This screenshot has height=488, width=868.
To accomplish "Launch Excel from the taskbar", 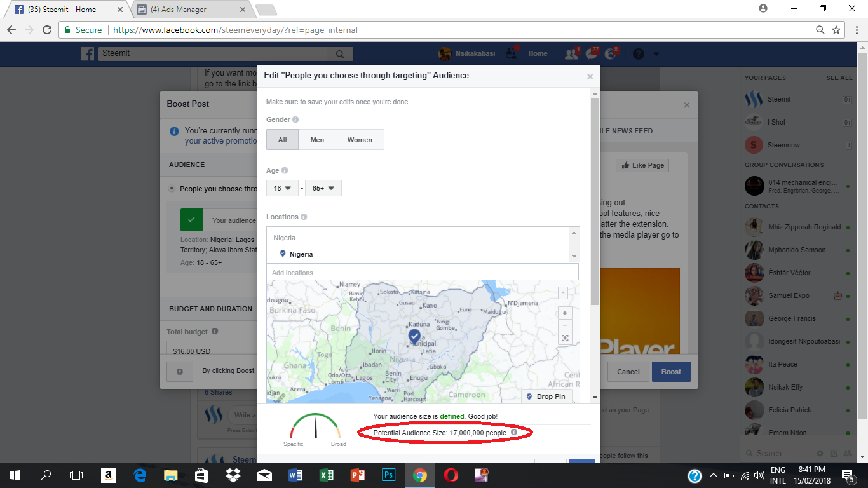I will pyautogui.click(x=327, y=475).
